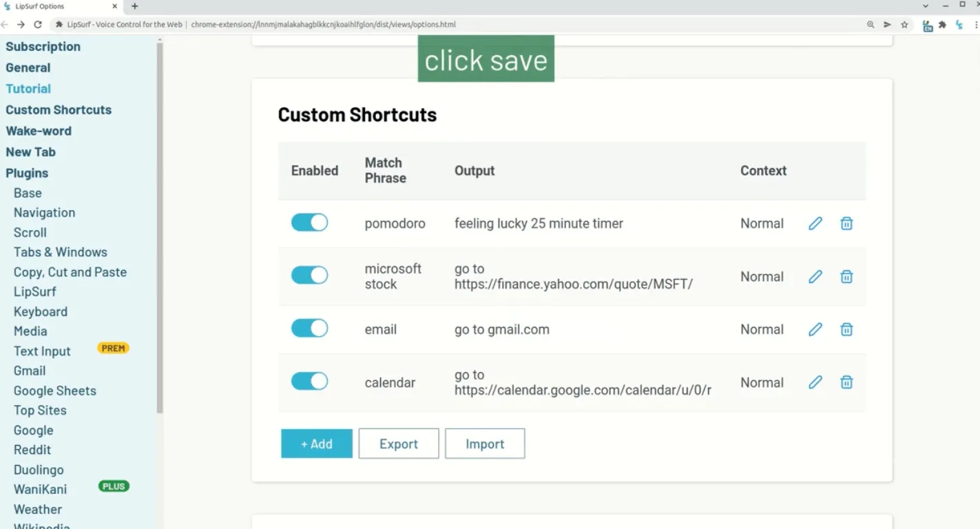Select the Base plugin

click(x=28, y=193)
